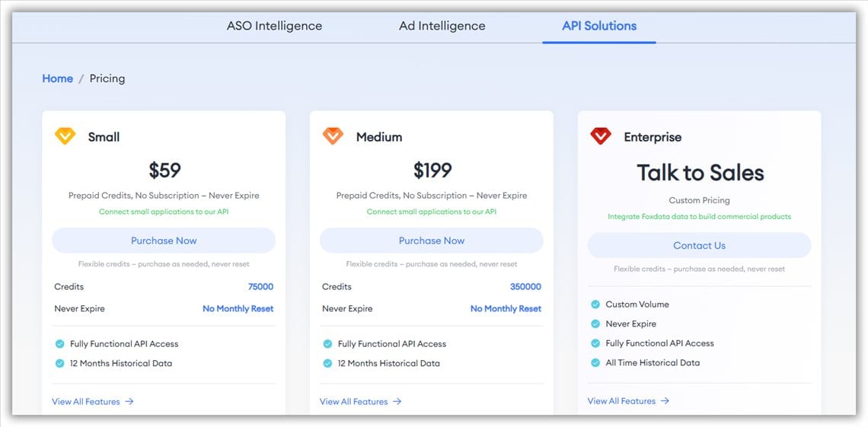Click the Small plan title
This screenshot has width=868, height=427.
pyautogui.click(x=104, y=136)
